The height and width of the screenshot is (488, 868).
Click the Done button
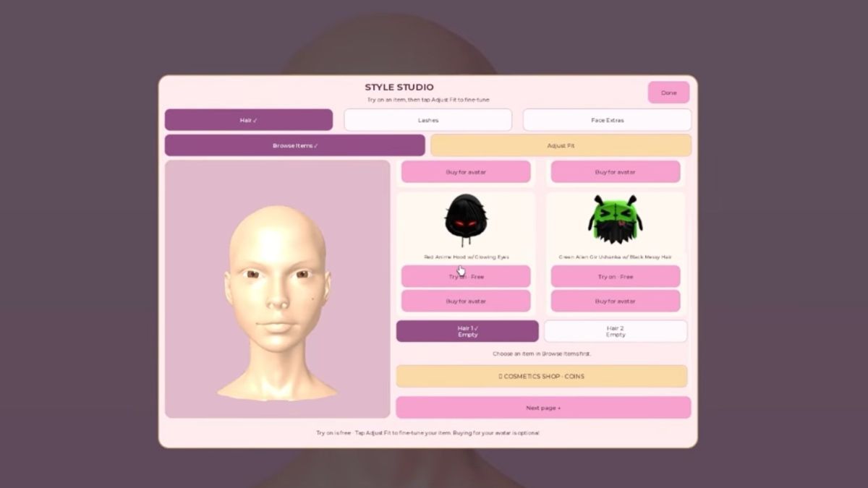pyautogui.click(x=668, y=93)
